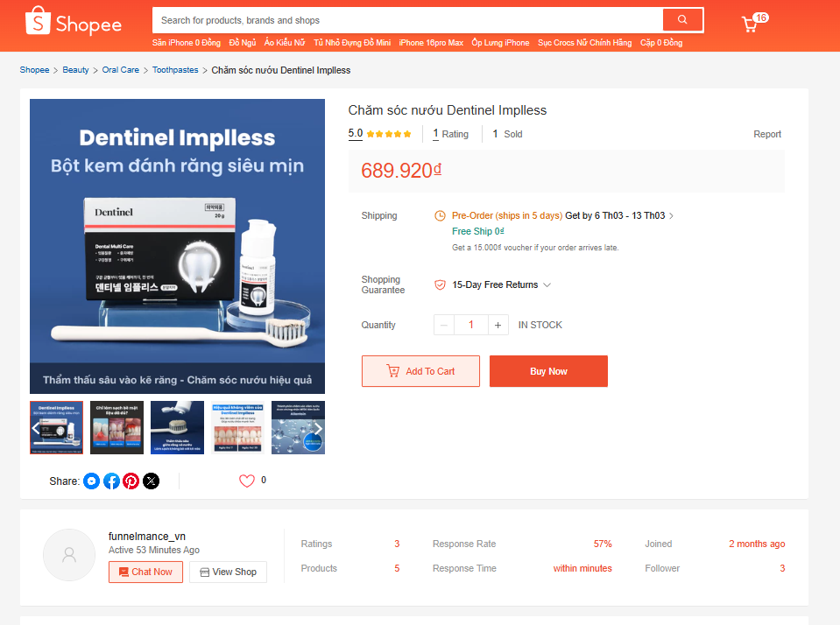The image size is (840, 625).
Task: Open the shopping cart icon
Action: pyautogui.click(x=750, y=24)
